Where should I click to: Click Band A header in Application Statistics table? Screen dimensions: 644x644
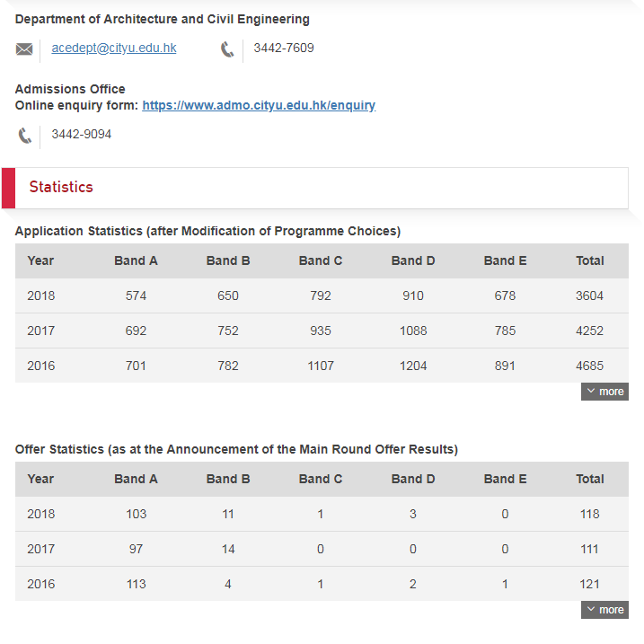click(136, 260)
